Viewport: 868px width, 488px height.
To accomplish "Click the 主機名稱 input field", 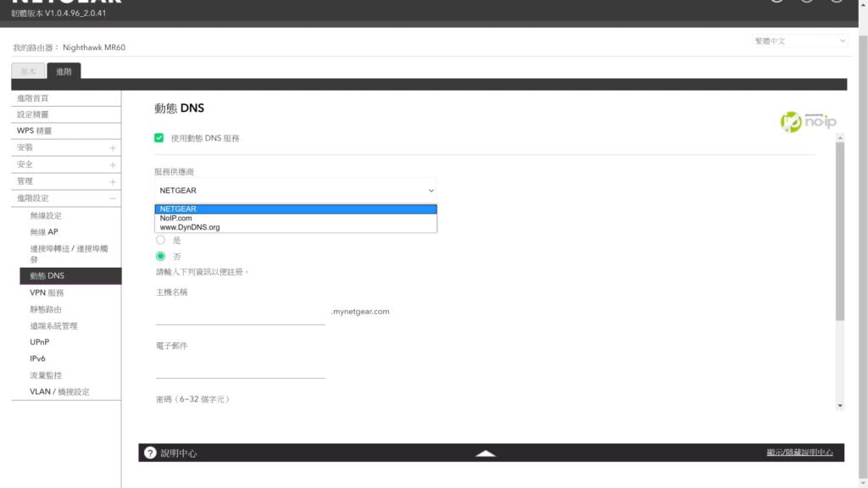I will 240,313.
